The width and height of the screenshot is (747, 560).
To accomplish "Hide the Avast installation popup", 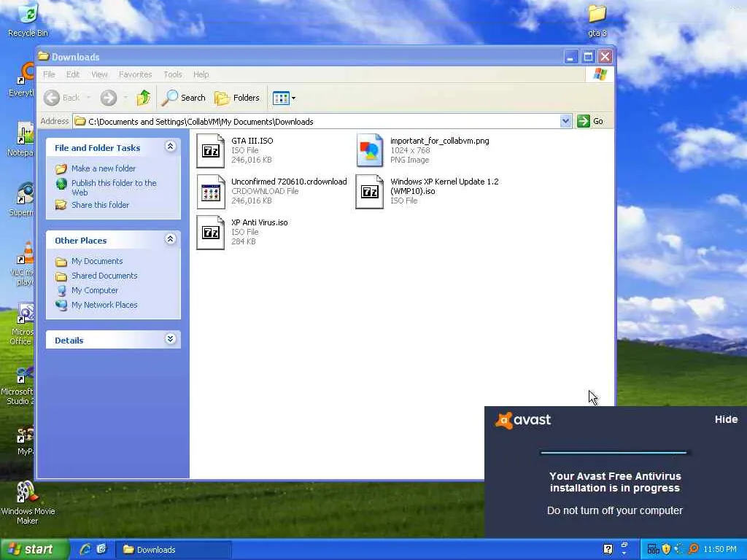I will pos(726,419).
